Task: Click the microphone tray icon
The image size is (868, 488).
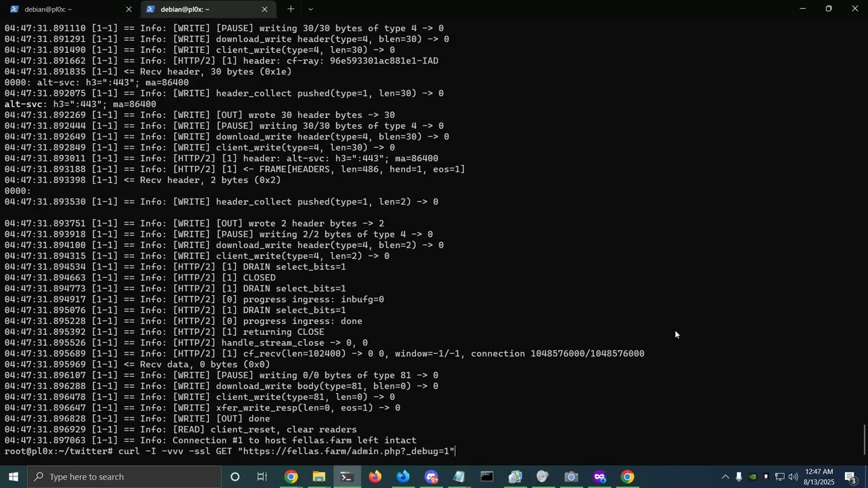Action: click(x=739, y=477)
